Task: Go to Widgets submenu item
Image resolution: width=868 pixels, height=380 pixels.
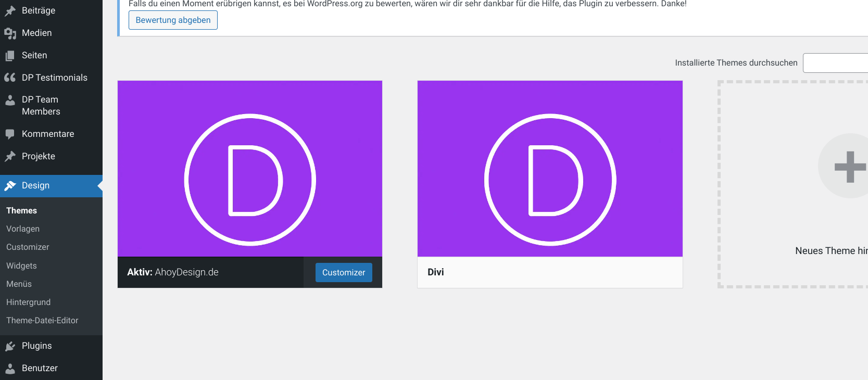Action: [21, 265]
